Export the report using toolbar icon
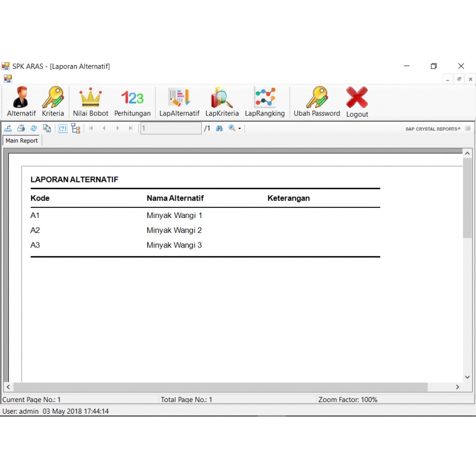 coord(8,128)
